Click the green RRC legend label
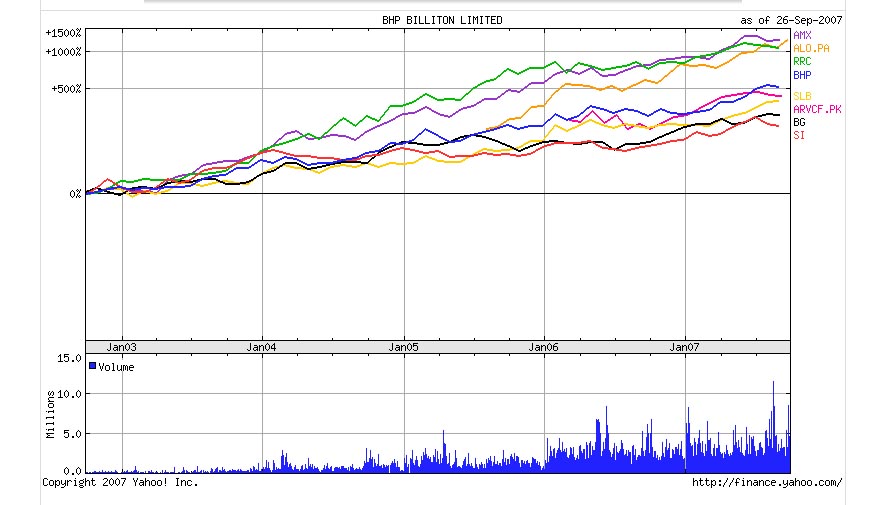The height and width of the screenshot is (505, 881). 802,62
